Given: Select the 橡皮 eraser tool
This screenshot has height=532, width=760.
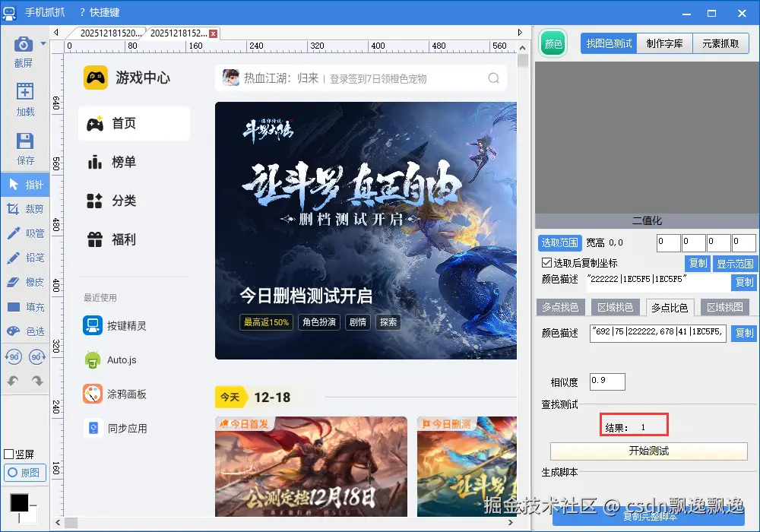Looking at the screenshot, I should [25, 282].
